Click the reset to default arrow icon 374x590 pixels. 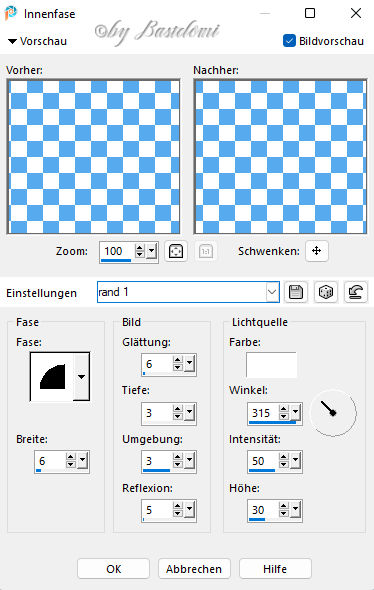(356, 292)
